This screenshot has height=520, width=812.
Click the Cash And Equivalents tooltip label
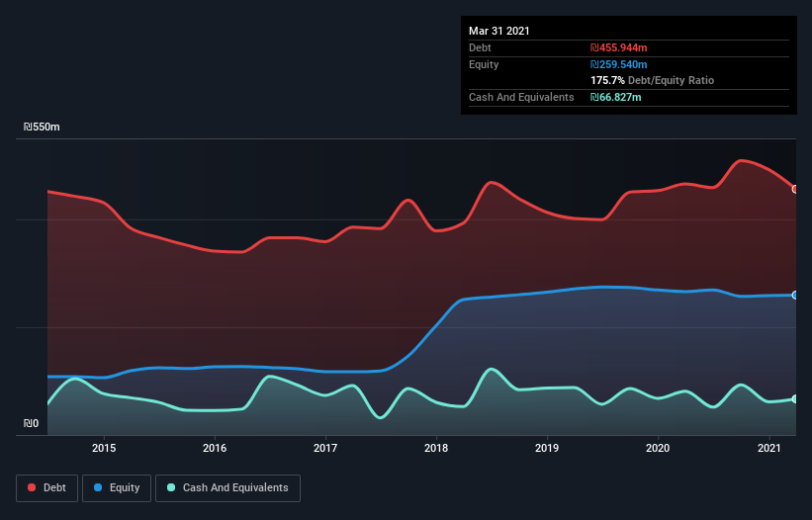[x=521, y=97]
